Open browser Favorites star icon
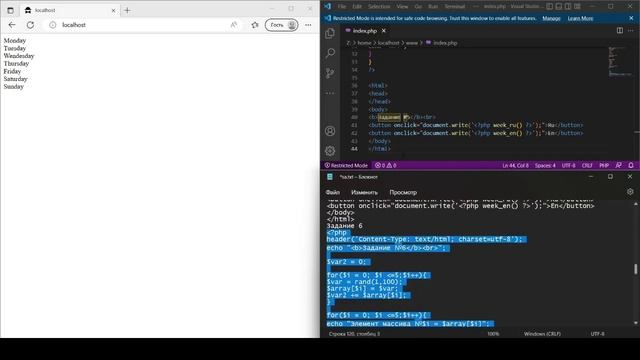Image resolution: width=640 pixels, height=360 pixels. (x=255, y=25)
